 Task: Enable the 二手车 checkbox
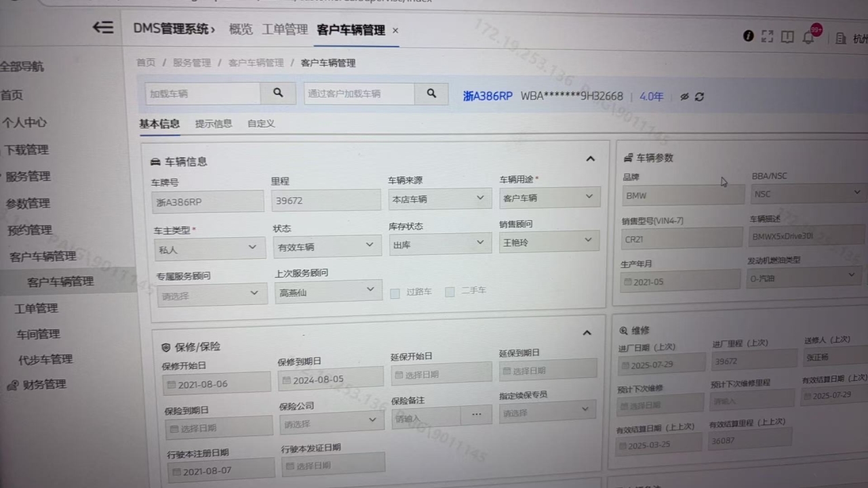[x=450, y=292]
